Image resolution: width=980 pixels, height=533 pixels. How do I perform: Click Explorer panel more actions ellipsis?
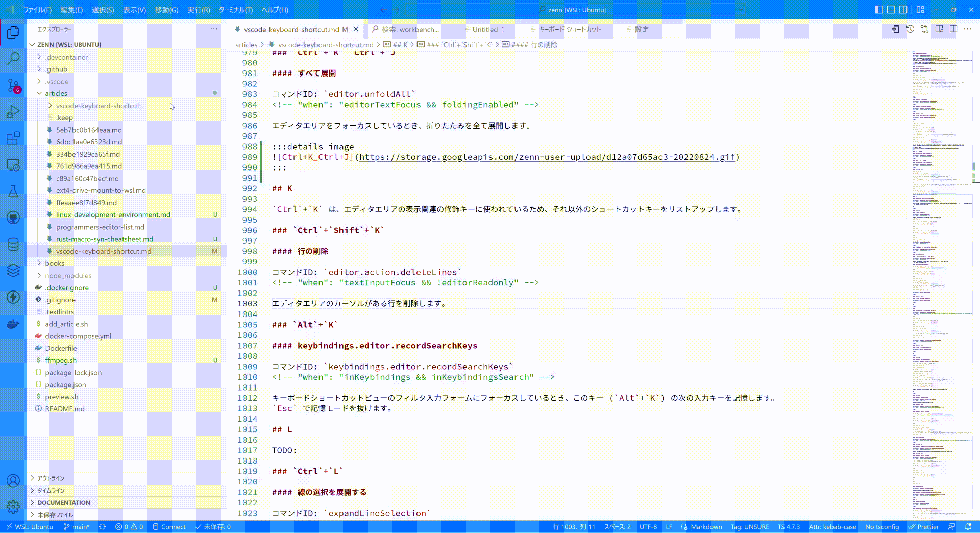point(214,29)
